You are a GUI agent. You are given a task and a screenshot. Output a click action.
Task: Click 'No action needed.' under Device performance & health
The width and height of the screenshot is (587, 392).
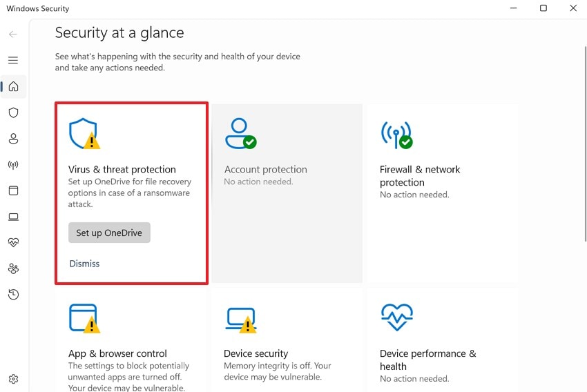pos(414,379)
